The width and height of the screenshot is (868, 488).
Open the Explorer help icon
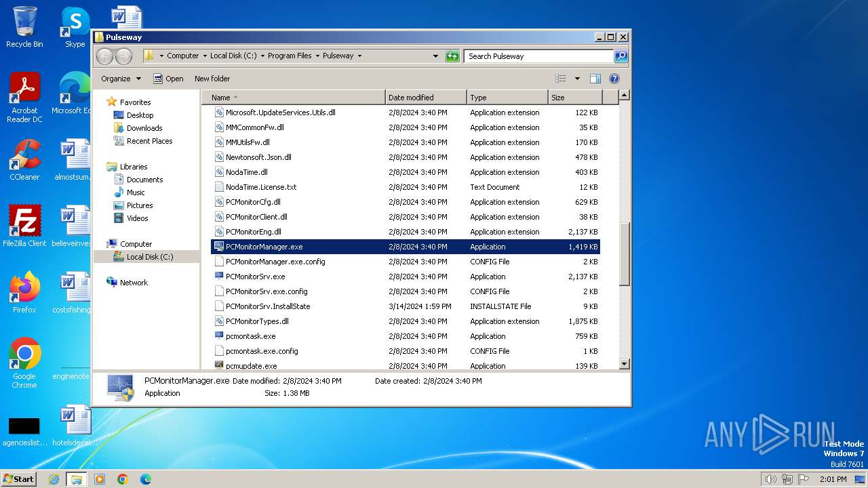pyautogui.click(x=614, y=79)
